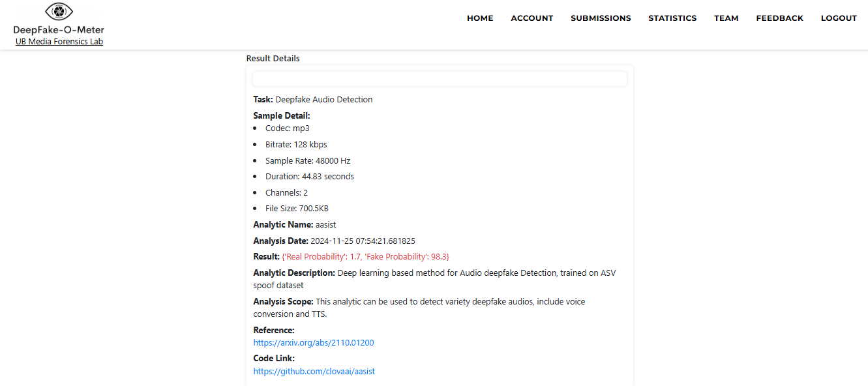Open the arxiv.org reference link

click(314, 343)
